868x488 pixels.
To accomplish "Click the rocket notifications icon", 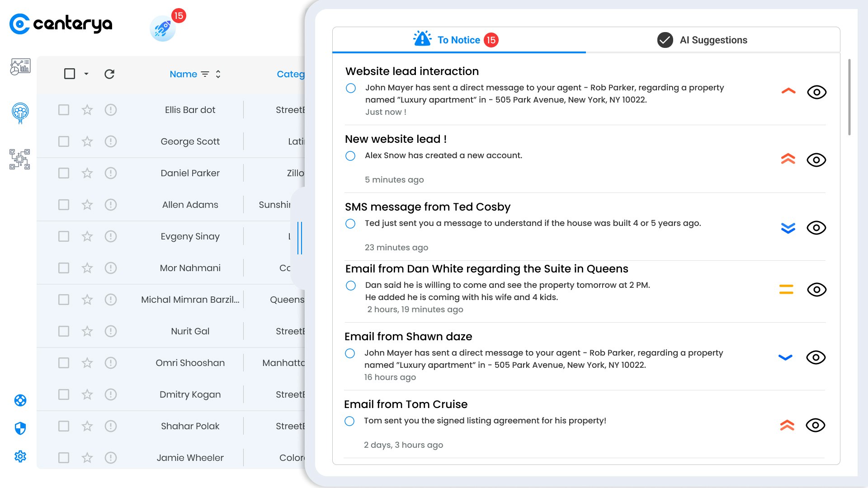I will [x=163, y=29].
